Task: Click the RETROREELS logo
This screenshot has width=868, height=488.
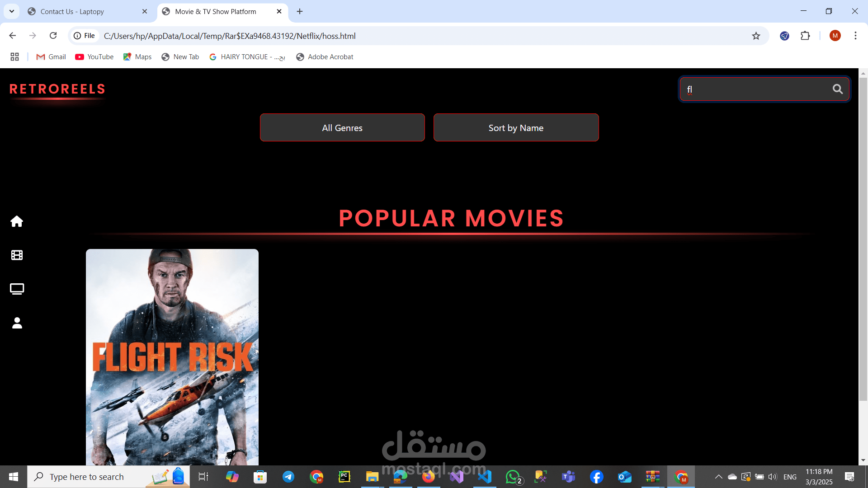Action: coord(57,89)
